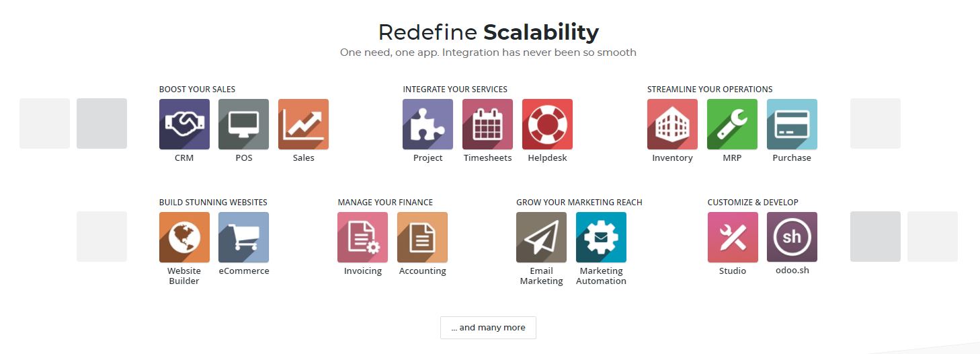
Task: Select the Inventory warehouse icon
Action: click(672, 124)
